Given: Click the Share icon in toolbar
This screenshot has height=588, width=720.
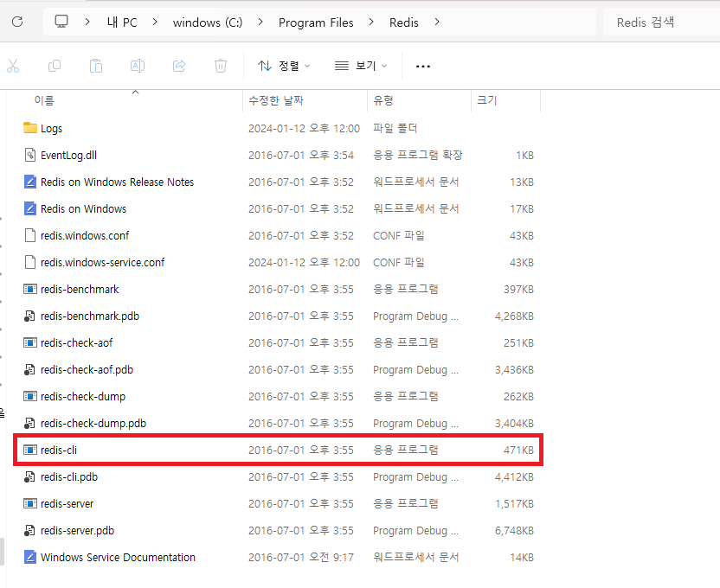Looking at the screenshot, I should (x=179, y=66).
